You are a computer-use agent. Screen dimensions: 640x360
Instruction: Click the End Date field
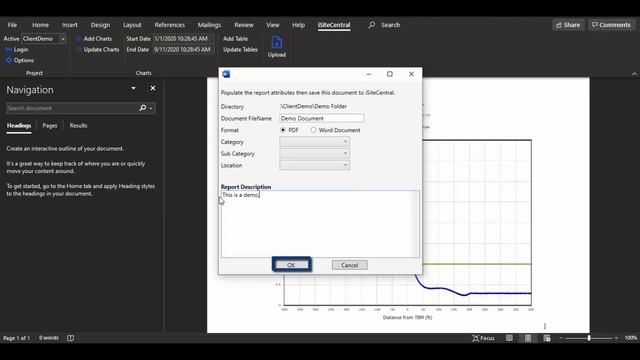click(183, 49)
